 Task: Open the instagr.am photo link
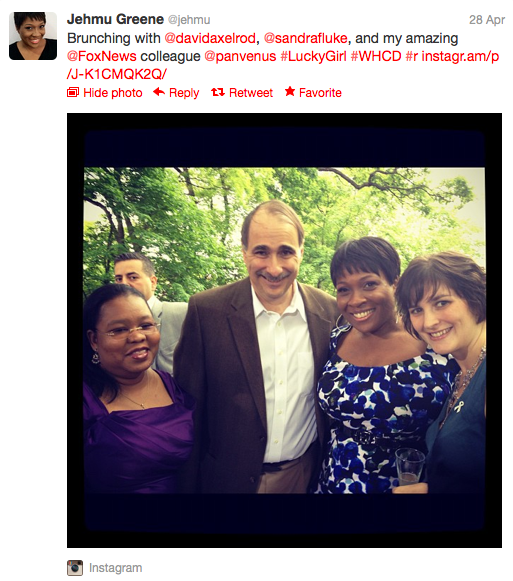pos(283,65)
